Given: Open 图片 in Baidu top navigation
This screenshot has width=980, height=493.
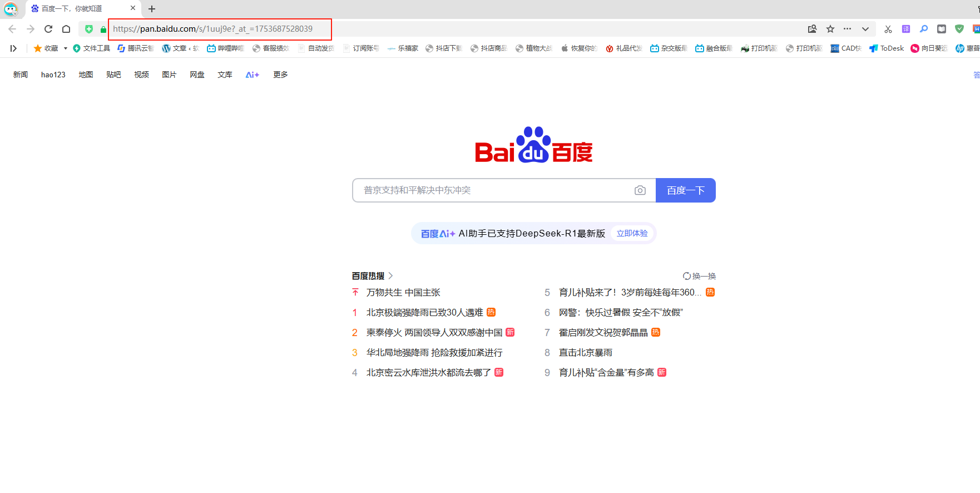Looking at the screenshot, I should click(x=169, y=75).
